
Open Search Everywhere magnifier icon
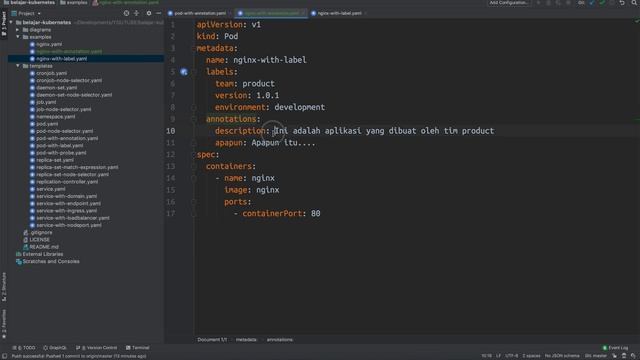tap(634, 3)
